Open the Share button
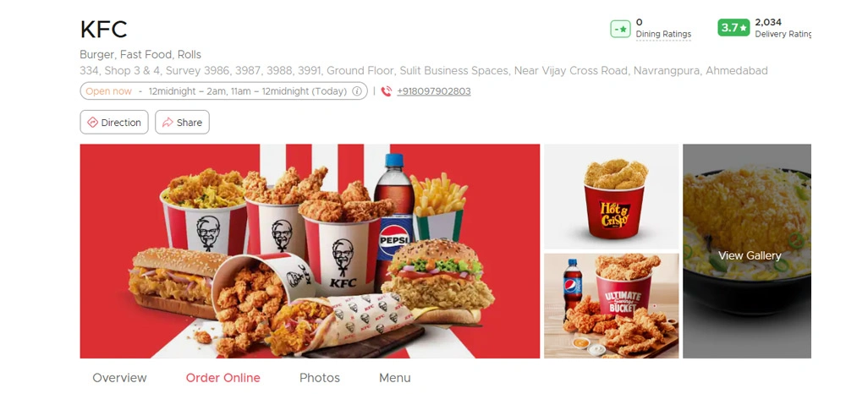Screen dimensions: 868x394 pyautogui.click(x=182, y=123)
